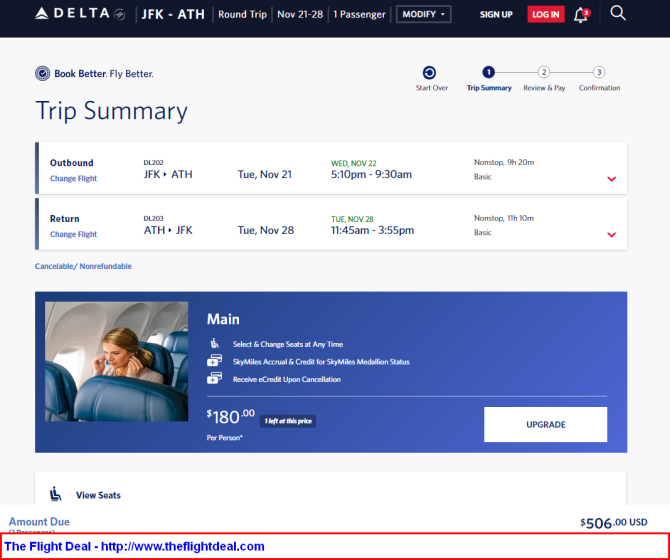
Task: Click the LOG IN button
Action: [x=546, y=15]
